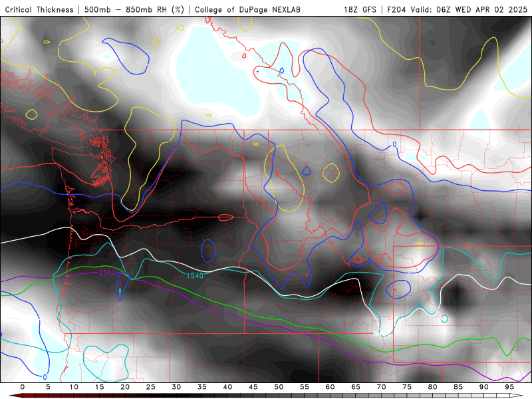
Task: Select the "35" label on the color scale
Action: (x=202, y=387)
